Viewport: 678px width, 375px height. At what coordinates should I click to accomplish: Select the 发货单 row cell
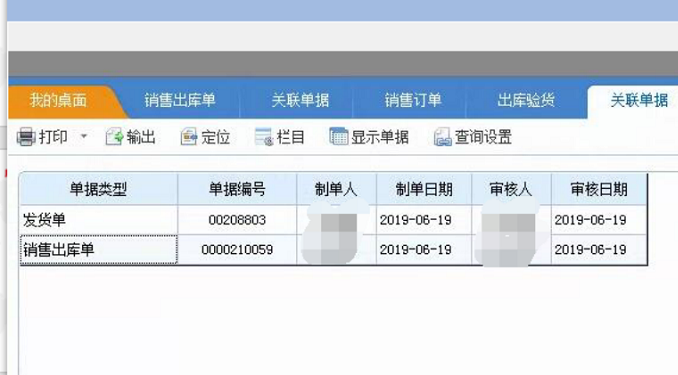(x=99, y=220)
